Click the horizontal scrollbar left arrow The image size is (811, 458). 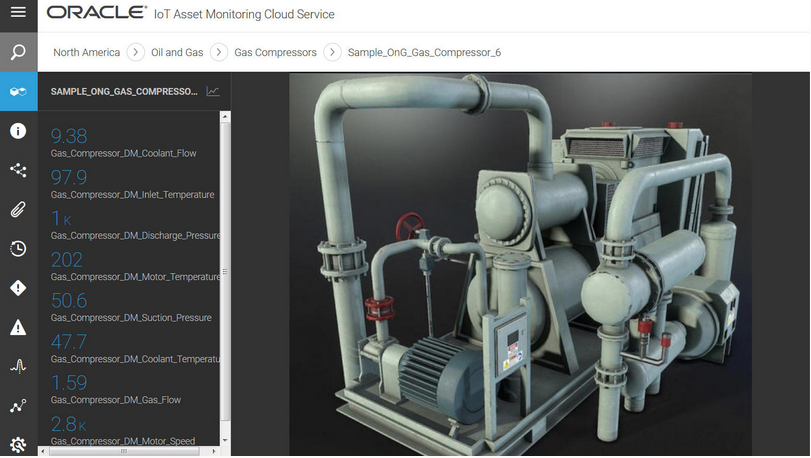click(43, 451)
